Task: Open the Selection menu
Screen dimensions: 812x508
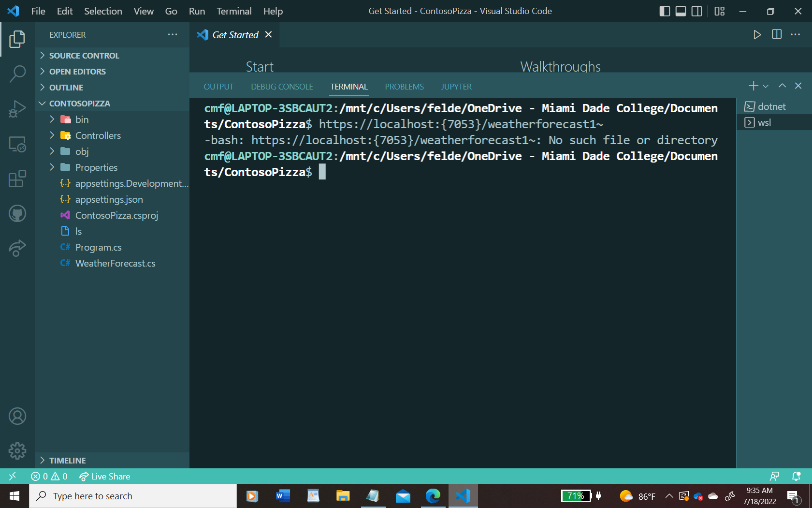Action: click(x=103, y=11)
